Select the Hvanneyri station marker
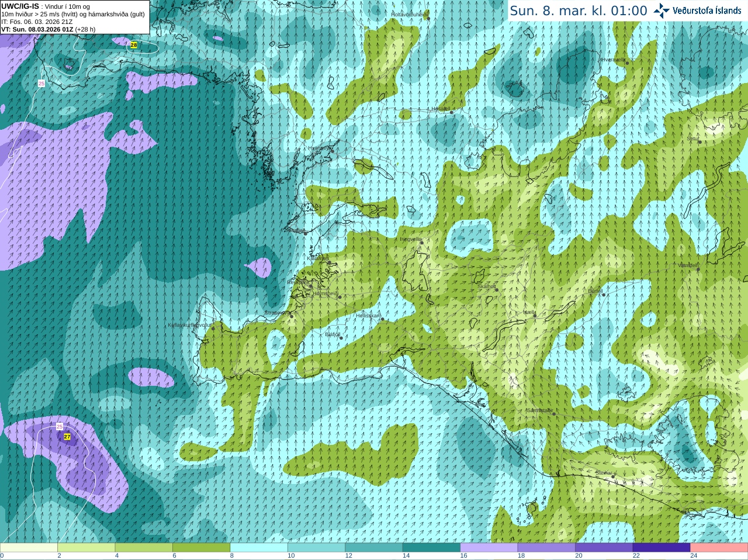 click(332, 151)
